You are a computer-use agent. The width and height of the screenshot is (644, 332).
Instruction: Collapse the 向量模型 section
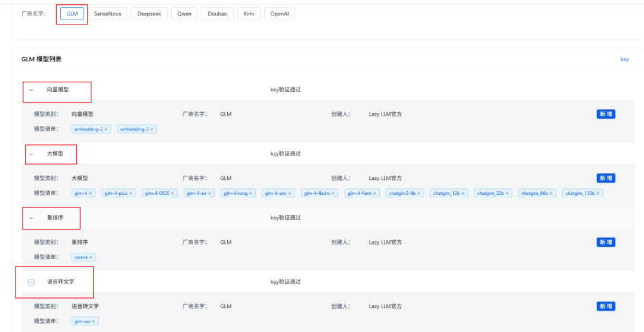click(31, 89)
